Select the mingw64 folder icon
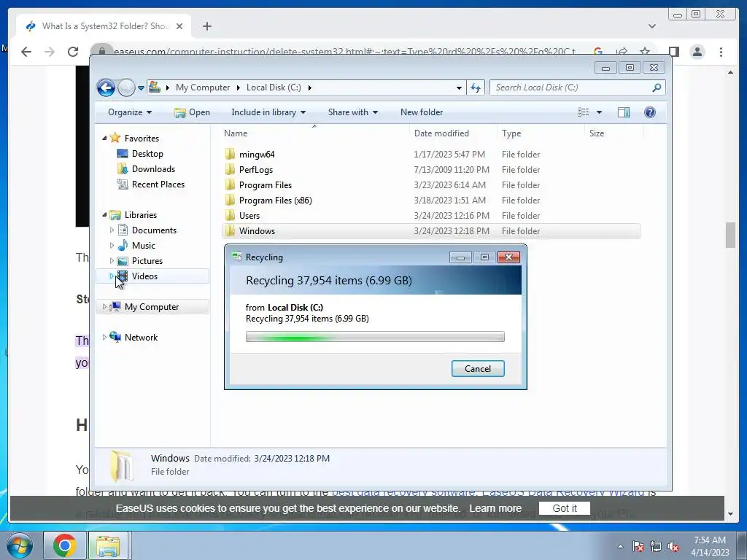 click(230, 154)
